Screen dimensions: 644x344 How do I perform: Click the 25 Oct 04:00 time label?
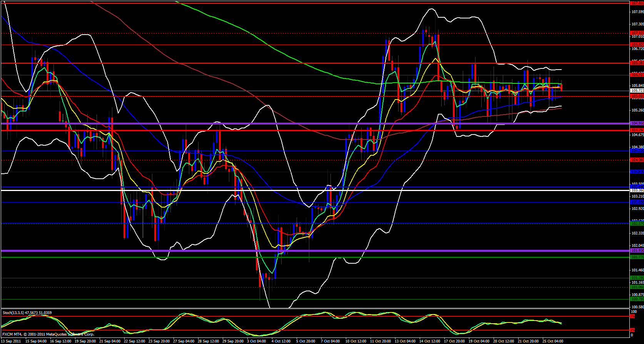(552, 341)
